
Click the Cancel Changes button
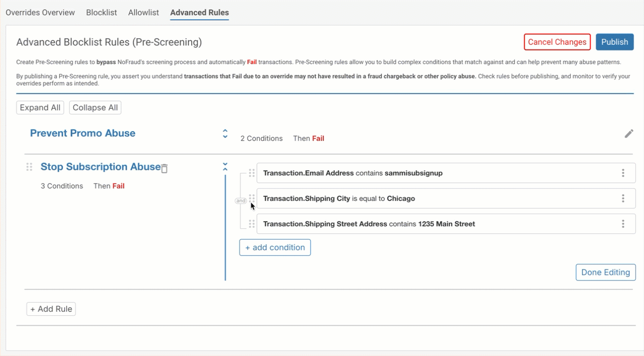click(557, 42)
